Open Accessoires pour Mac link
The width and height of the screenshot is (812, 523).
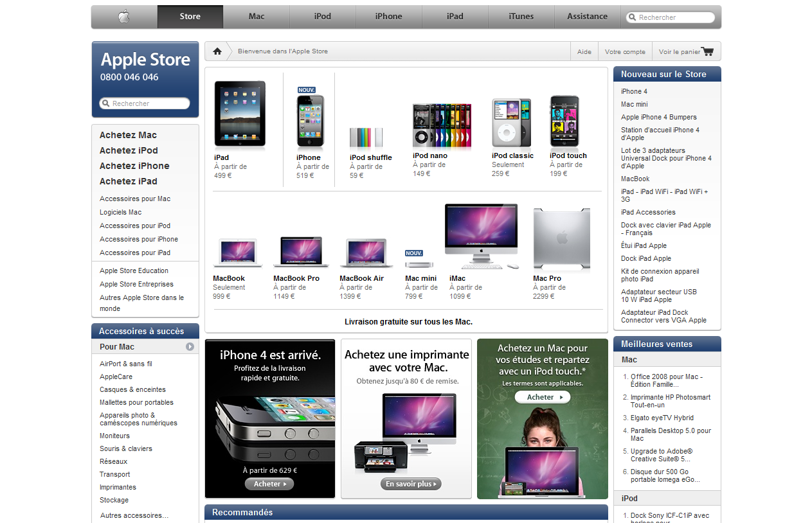(135, 199)
